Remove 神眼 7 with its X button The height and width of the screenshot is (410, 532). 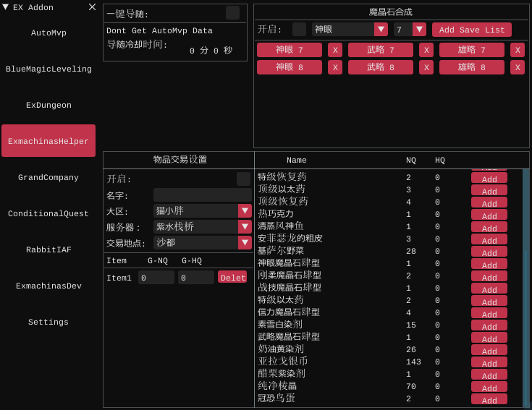coord(335,50)
